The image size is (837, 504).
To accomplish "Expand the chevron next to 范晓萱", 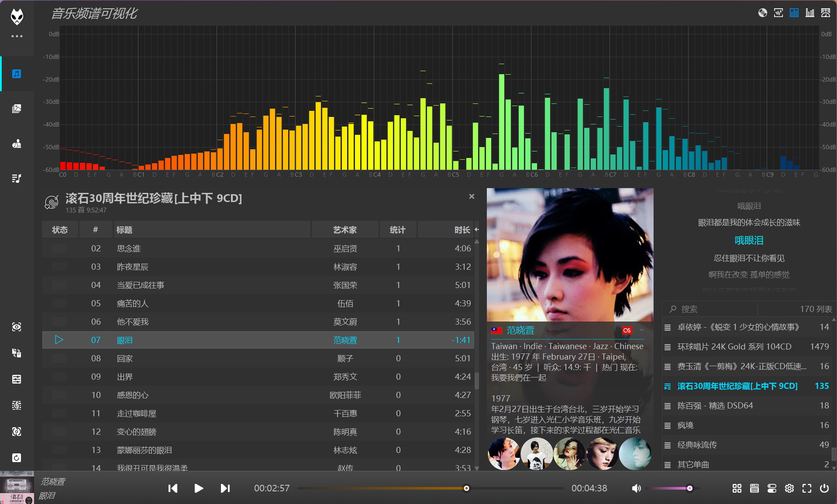I will [641, 330].
